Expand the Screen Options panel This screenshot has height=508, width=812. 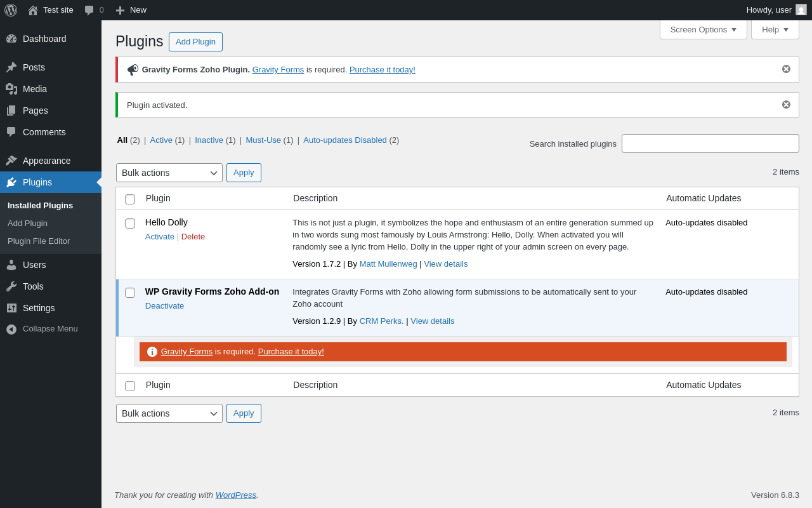pyautogui.click(x=703, y=29)
